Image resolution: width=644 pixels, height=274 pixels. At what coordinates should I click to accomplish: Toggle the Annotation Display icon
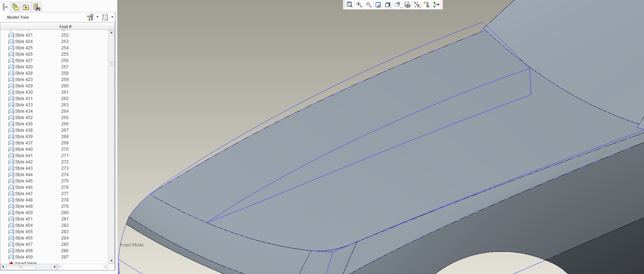coord(426,5)
